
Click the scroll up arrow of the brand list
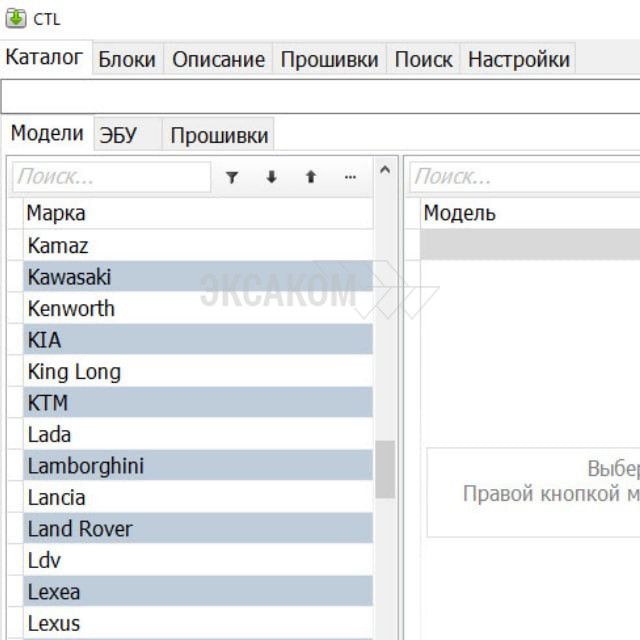click(x=385, y=172)
